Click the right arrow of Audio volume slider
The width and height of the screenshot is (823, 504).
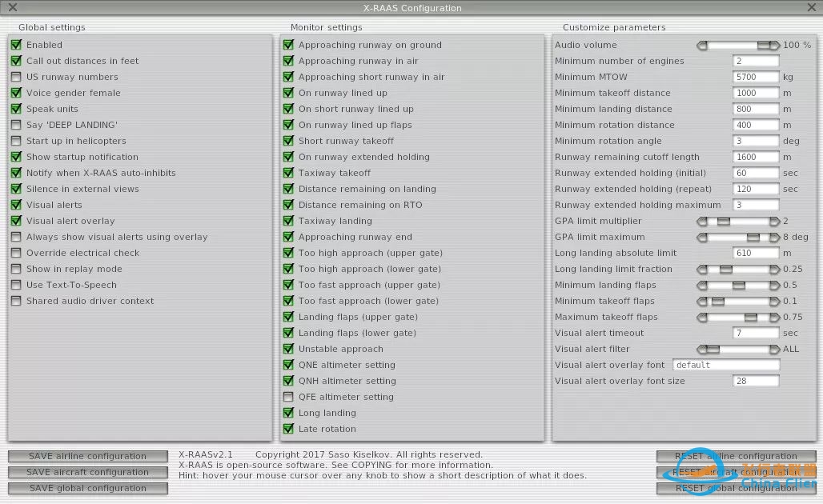coord(774,46)
